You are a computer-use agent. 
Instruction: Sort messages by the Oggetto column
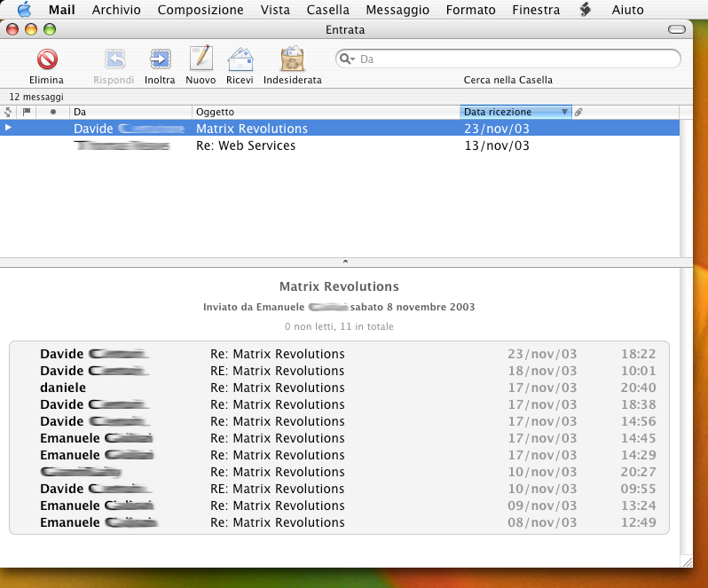326,112
